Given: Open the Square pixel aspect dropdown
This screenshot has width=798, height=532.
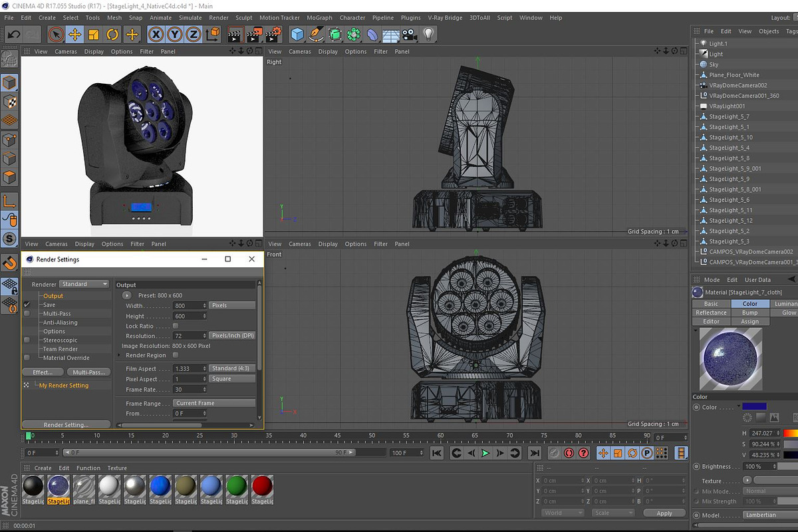Looking at the screenshot, I should (x=232, y=379).
